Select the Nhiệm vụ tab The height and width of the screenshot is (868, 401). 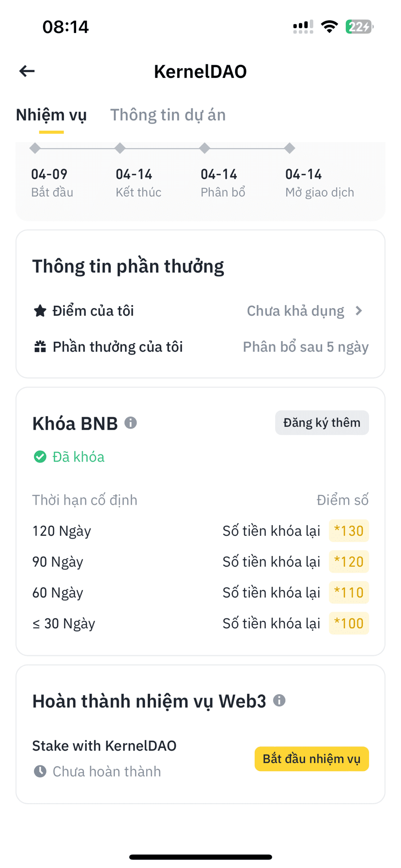(51, 115)
